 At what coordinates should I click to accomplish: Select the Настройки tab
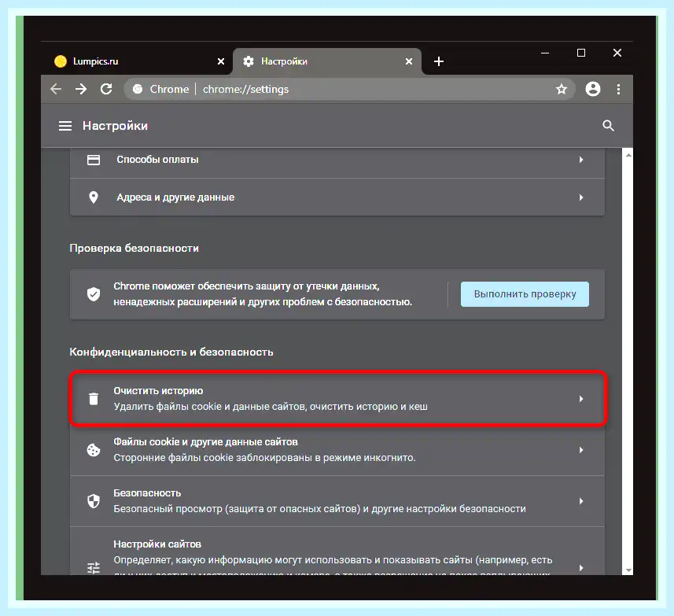[327, 61]
